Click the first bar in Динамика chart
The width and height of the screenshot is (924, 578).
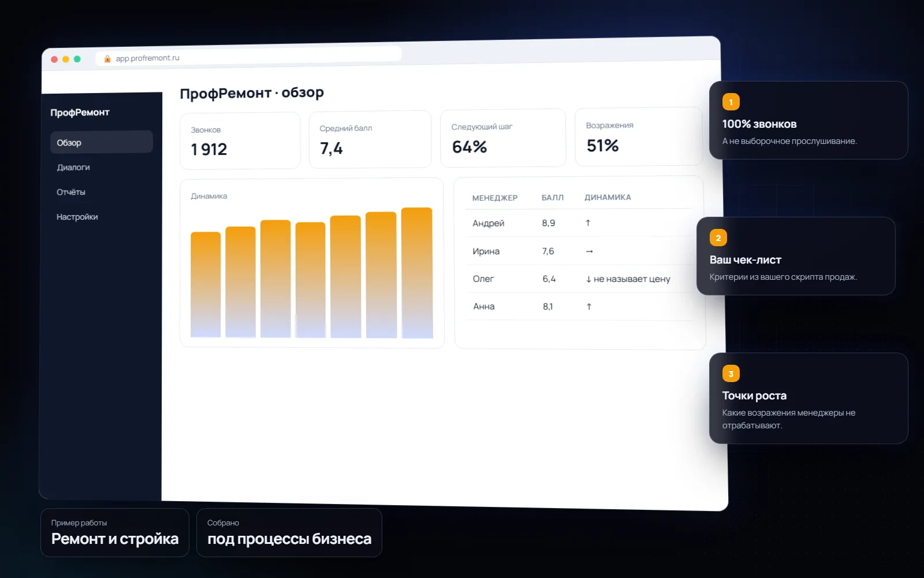206,284
